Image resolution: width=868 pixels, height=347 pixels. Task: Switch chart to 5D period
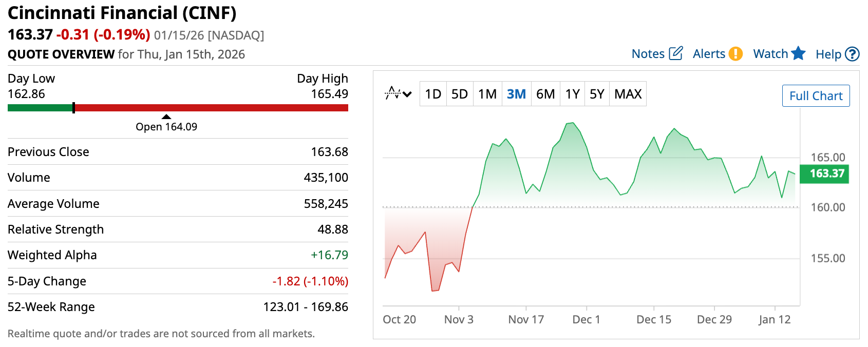459,94
